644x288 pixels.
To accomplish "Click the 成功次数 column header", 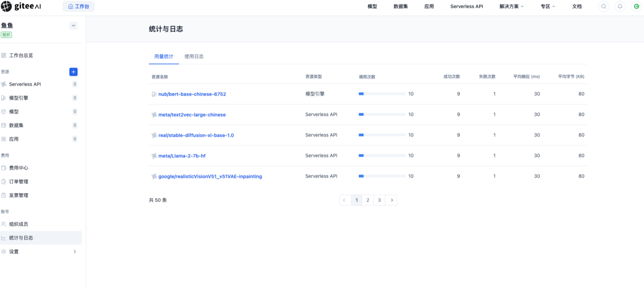I will coord(452,76).
